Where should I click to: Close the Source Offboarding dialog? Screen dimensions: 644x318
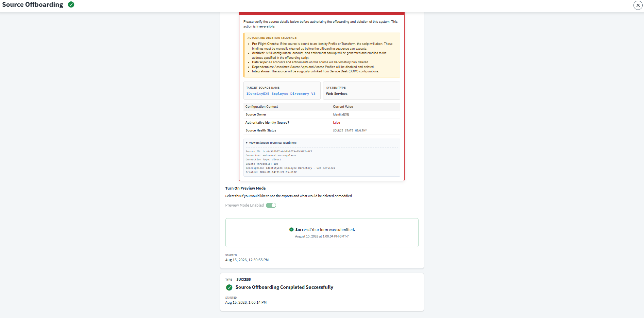tap(638, 5)
